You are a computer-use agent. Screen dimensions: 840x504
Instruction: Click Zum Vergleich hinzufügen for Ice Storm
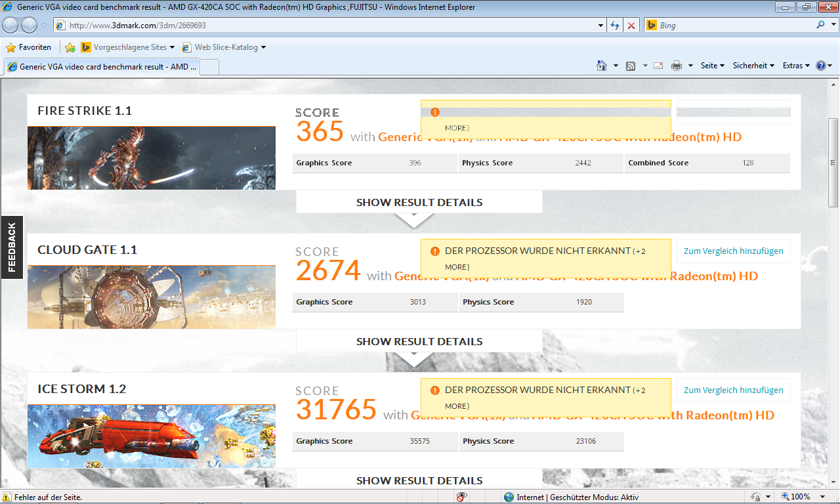[734, 390]
